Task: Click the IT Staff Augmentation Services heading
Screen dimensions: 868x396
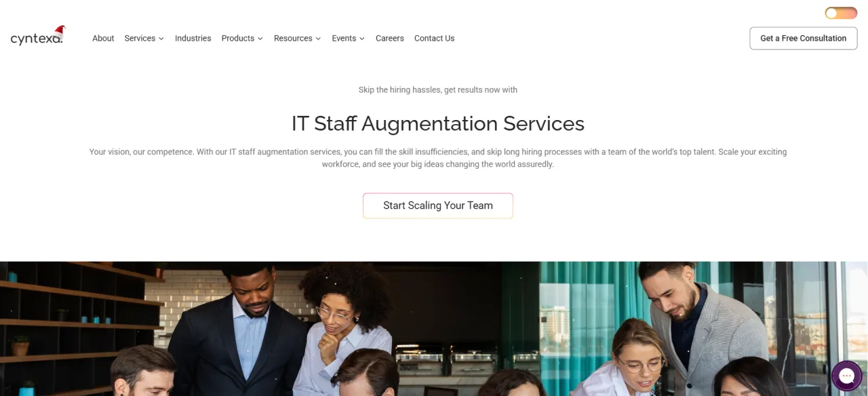Action: (438, 123)
